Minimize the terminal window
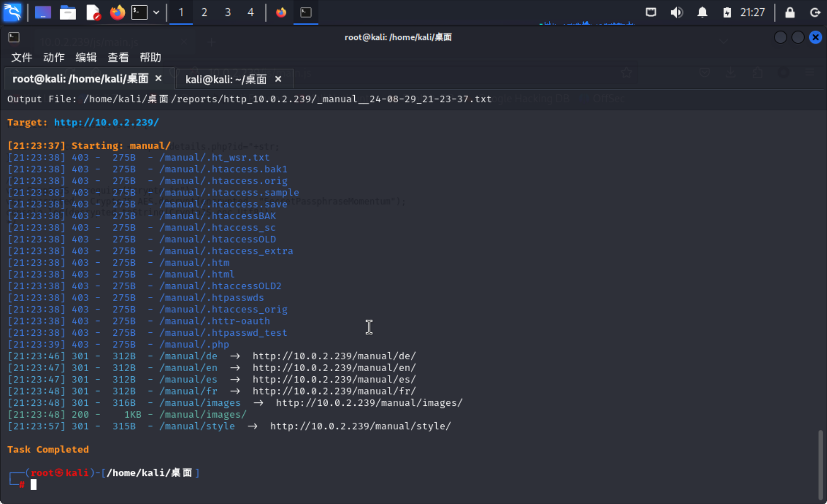 coord(780,37)
